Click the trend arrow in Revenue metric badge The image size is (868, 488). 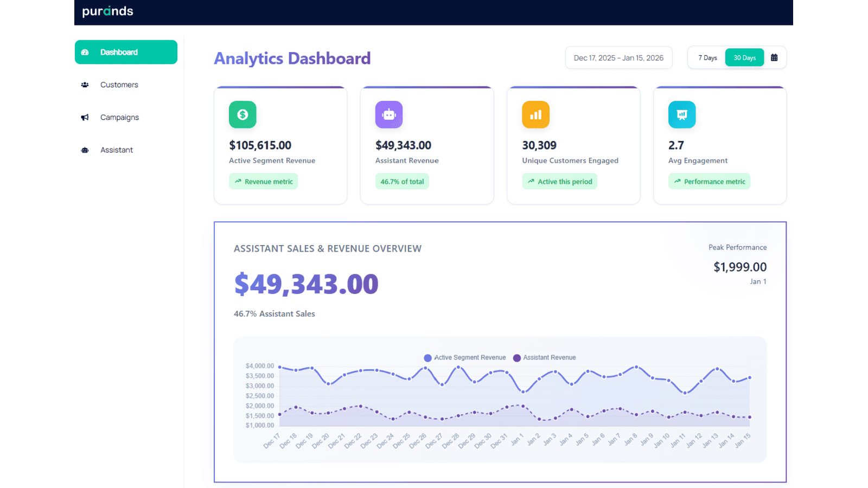(x=238, y=181)
